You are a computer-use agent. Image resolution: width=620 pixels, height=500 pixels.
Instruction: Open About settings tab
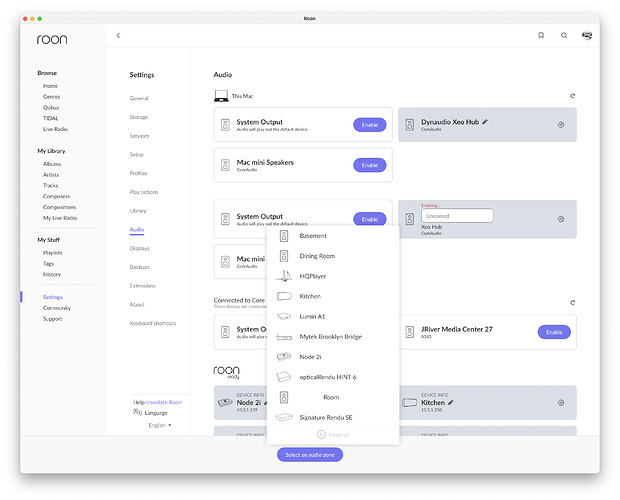click(x=137, y=305)
